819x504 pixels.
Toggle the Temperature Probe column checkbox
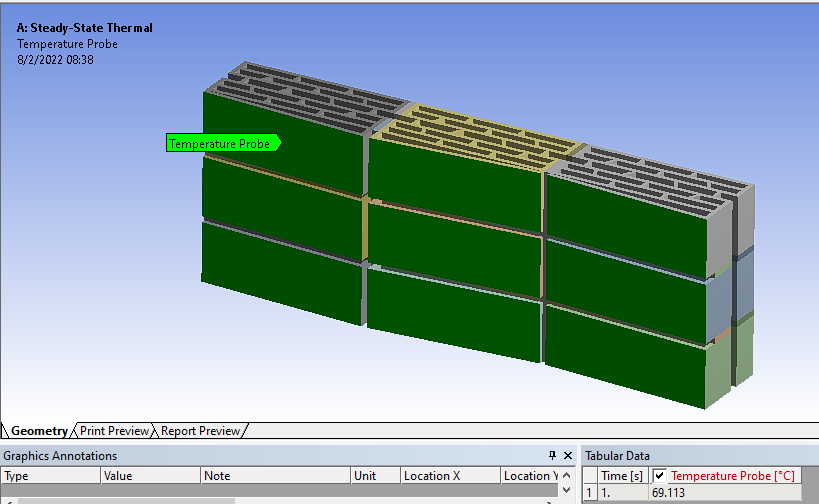click(659, 476)
